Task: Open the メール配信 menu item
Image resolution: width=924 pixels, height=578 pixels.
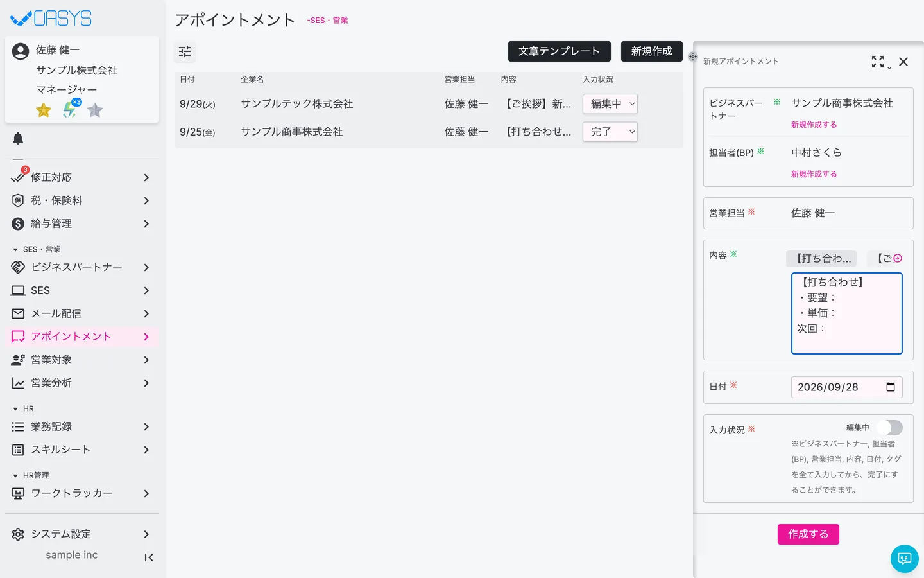Action: pos(82,313)
